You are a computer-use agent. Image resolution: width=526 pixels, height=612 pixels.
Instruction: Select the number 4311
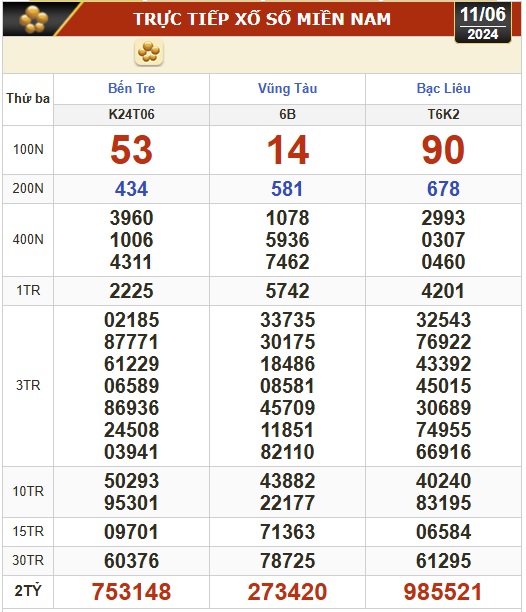tap(132, 262)
